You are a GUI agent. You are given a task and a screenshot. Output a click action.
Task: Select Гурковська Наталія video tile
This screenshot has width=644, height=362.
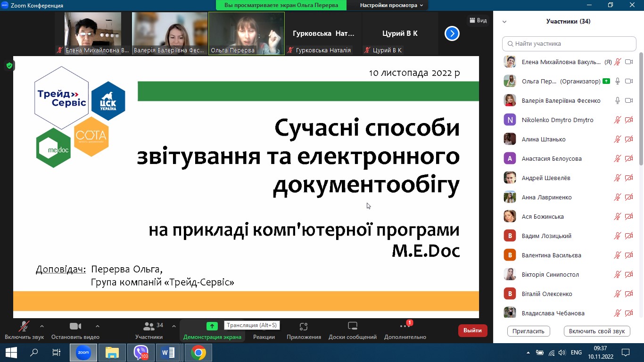[323, 33]
